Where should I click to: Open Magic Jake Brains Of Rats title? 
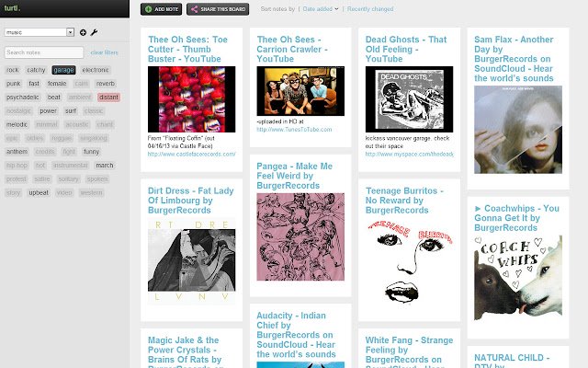186,352
